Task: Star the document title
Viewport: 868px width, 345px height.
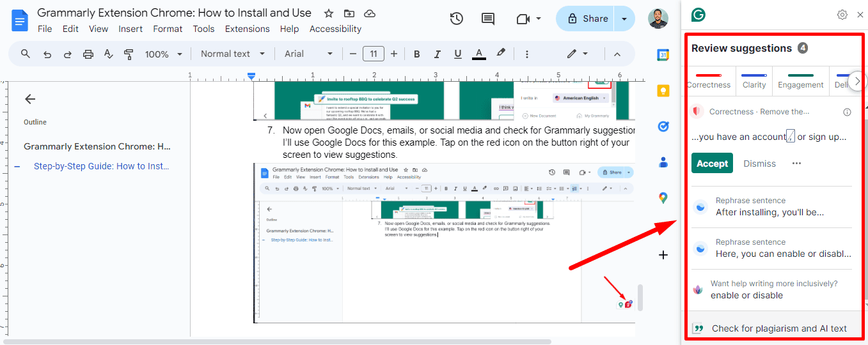Action: (329, 13)
